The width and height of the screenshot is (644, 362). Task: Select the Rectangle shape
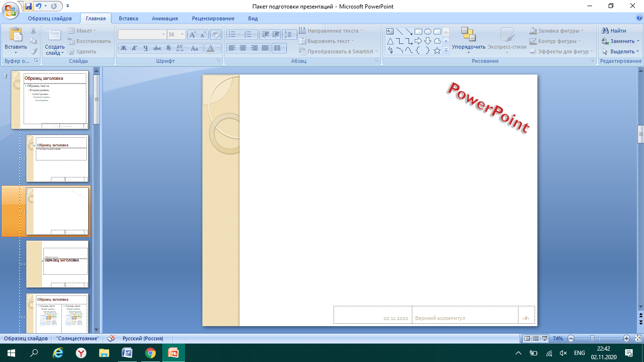click(418, 32)
